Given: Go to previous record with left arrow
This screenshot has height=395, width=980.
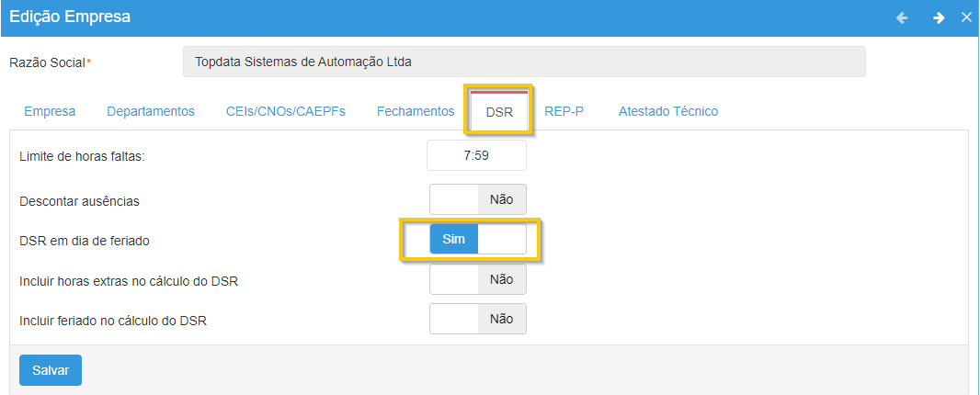Looking at the screenshot, I should point(902,17).
